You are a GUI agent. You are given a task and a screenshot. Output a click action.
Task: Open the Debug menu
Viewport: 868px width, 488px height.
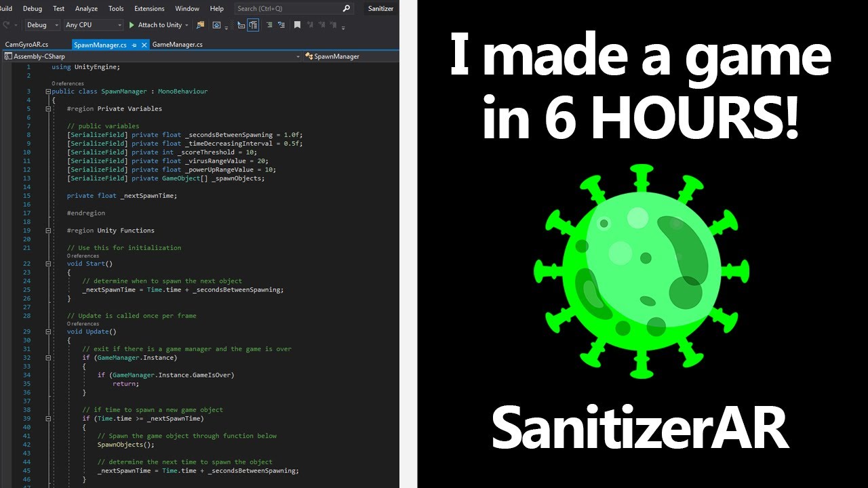pyautogui.click(x=32, y=8)
